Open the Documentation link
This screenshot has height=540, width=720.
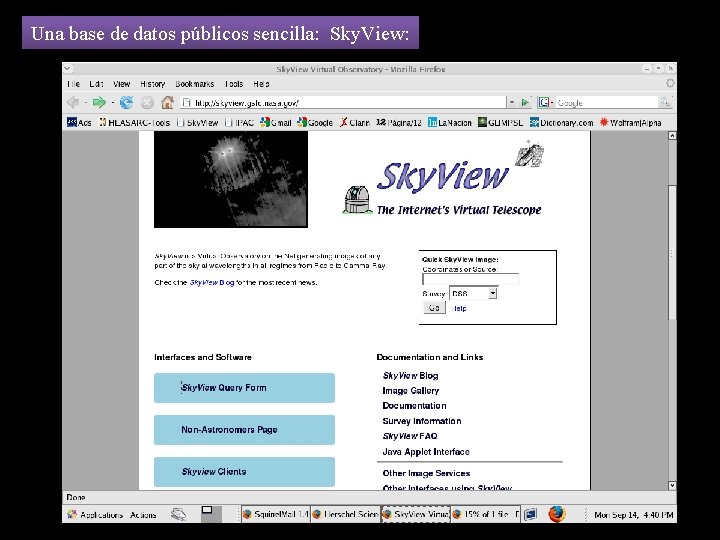414,406
